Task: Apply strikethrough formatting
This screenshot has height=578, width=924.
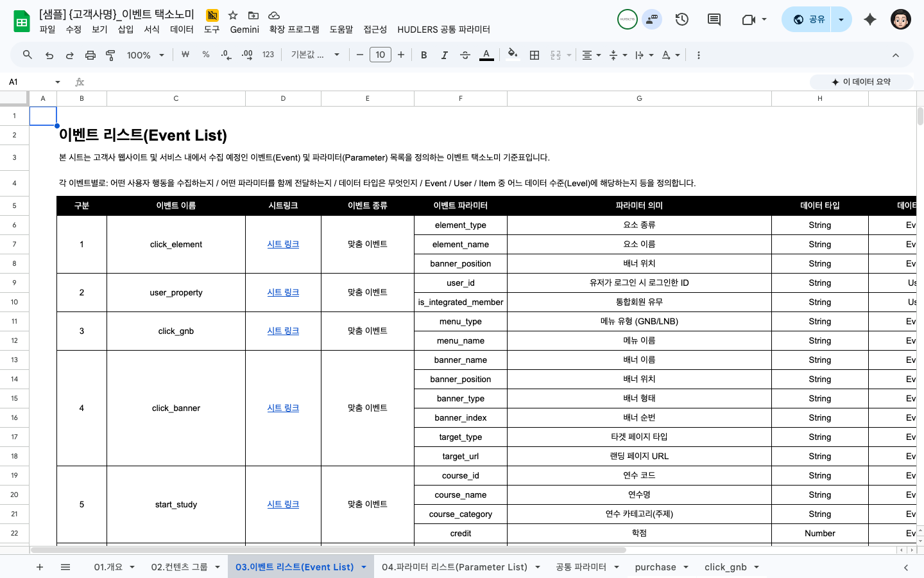Action: [465, 55]
